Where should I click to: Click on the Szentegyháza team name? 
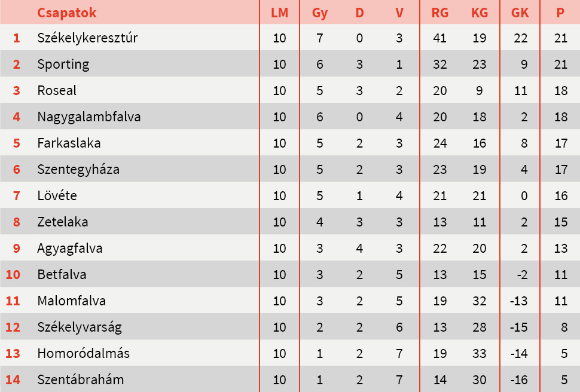(x=78, y=170)
